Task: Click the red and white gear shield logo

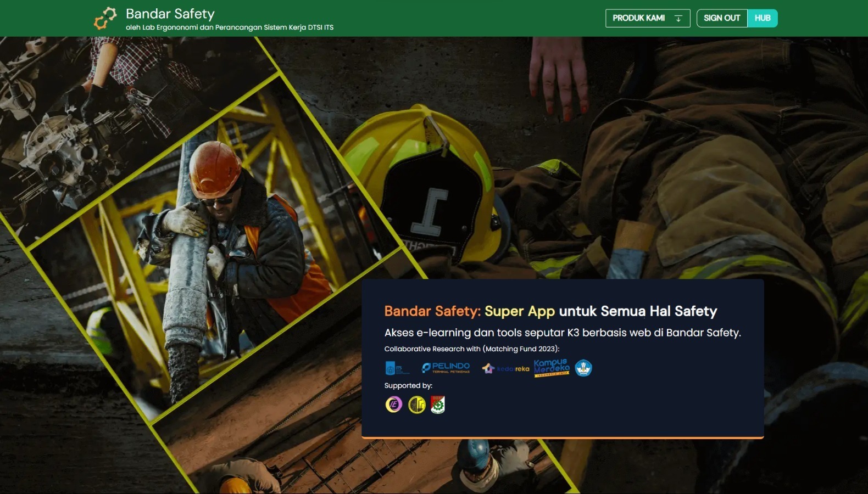Action: coord(438,405)
